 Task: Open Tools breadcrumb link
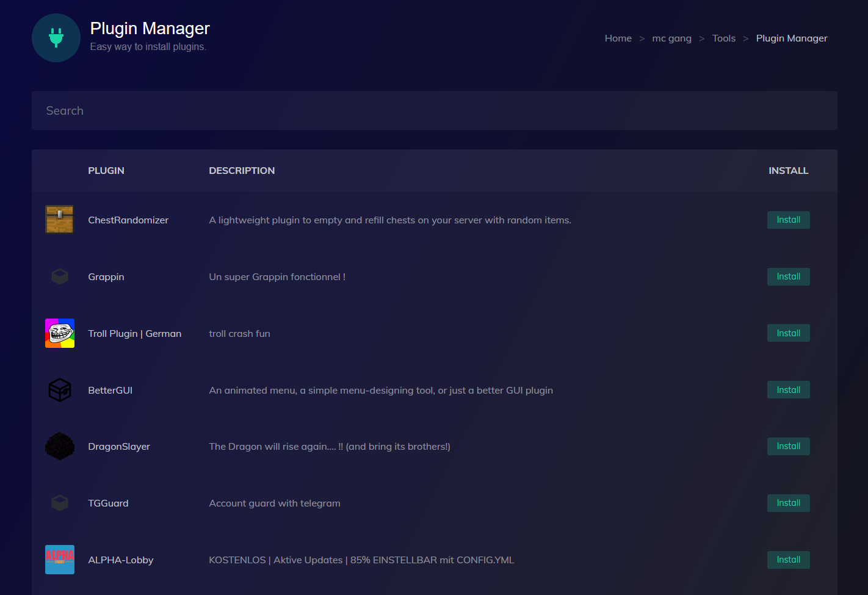(724, 38)
